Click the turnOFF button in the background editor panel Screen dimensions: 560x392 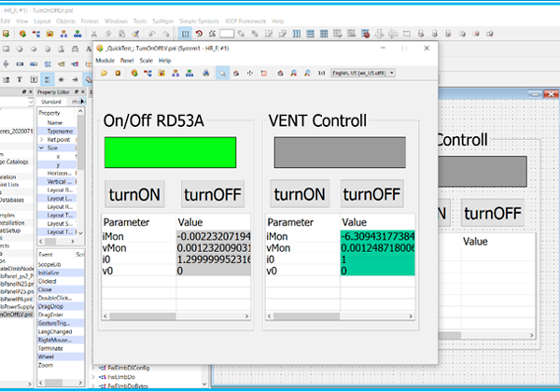click(x=493, y=213)
